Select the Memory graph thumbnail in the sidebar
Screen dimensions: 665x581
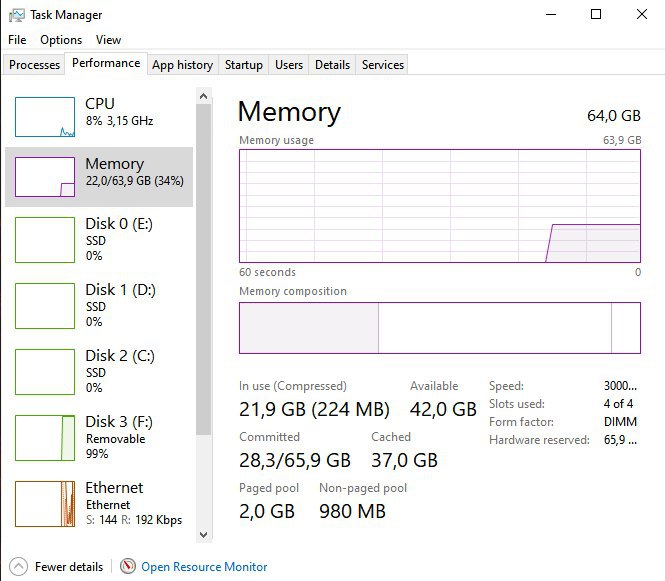45,177
